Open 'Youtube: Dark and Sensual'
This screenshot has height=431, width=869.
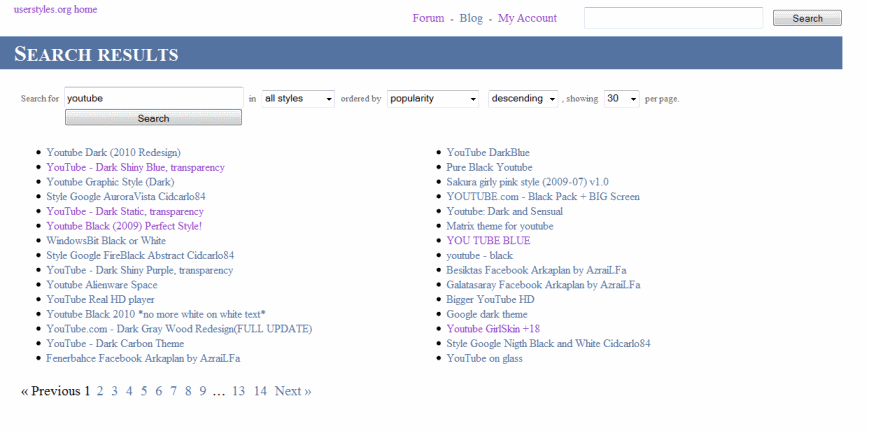(505, 212)
